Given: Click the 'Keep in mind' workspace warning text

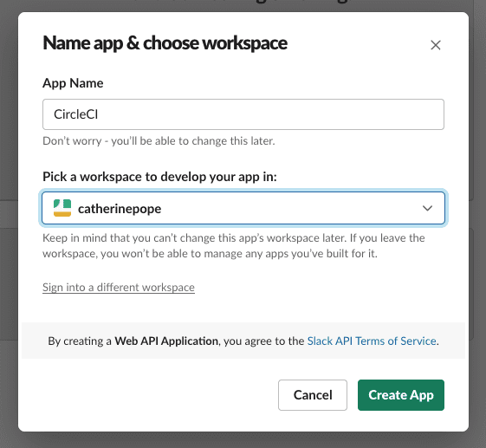Looking at the screenshot, I should [234, 246].
